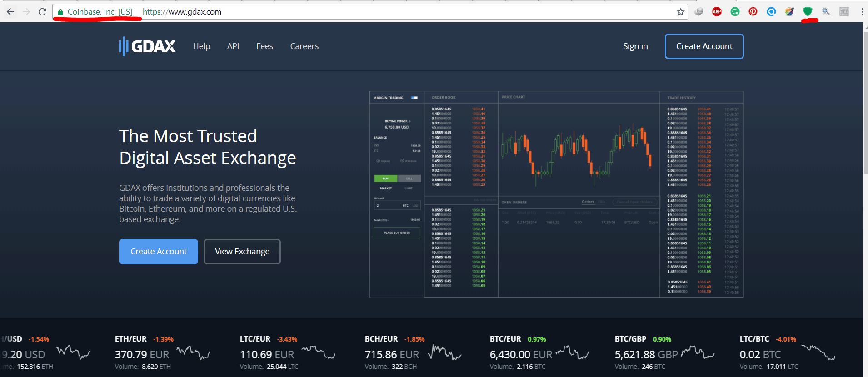Click the -3.43% change for LTC/EUR
The image size is (868, 377).
[287, 339]
